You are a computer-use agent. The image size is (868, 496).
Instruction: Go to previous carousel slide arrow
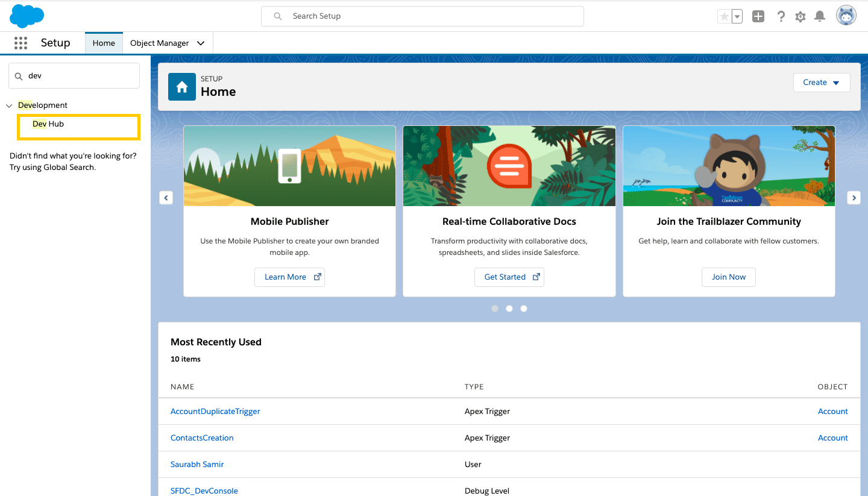[x=166, y=197]
